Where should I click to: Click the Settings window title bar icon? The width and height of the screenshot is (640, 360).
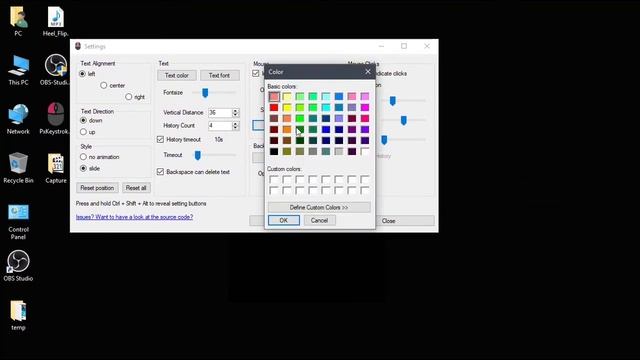tap(78, 46)
